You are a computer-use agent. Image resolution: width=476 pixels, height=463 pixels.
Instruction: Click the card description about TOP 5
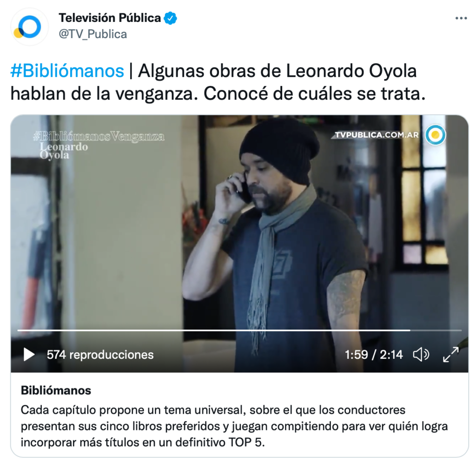point(234,426)
